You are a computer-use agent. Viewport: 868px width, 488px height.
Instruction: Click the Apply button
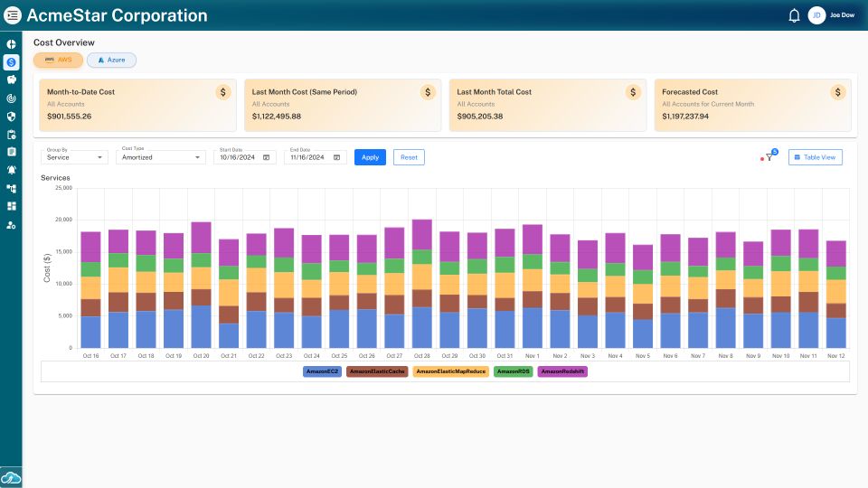pos(370,157)
